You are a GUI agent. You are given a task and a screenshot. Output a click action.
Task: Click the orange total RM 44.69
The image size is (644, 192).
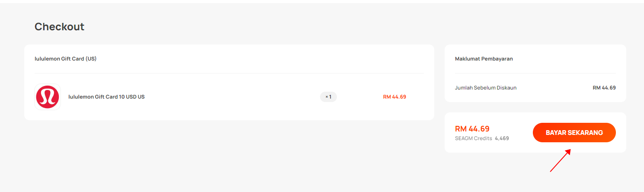(472, 129)
